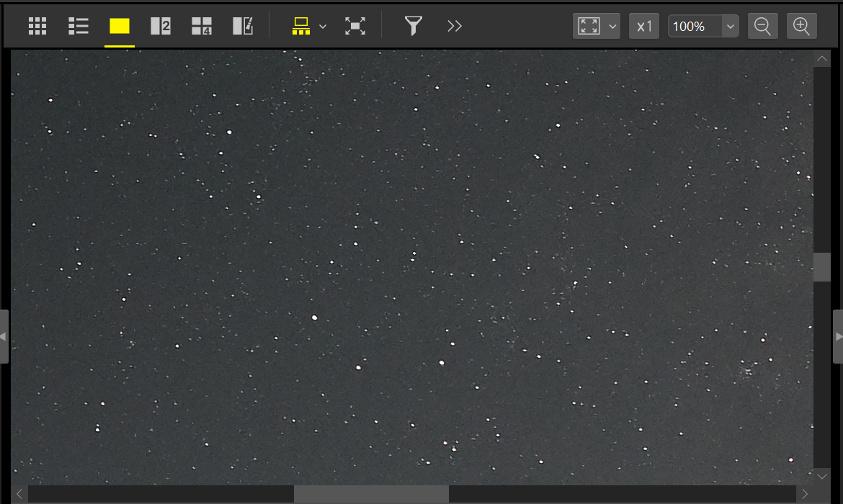This screenshot has height=504, width=843.
Task: Toggle the filmstrip display
Action: click(301, 27)
